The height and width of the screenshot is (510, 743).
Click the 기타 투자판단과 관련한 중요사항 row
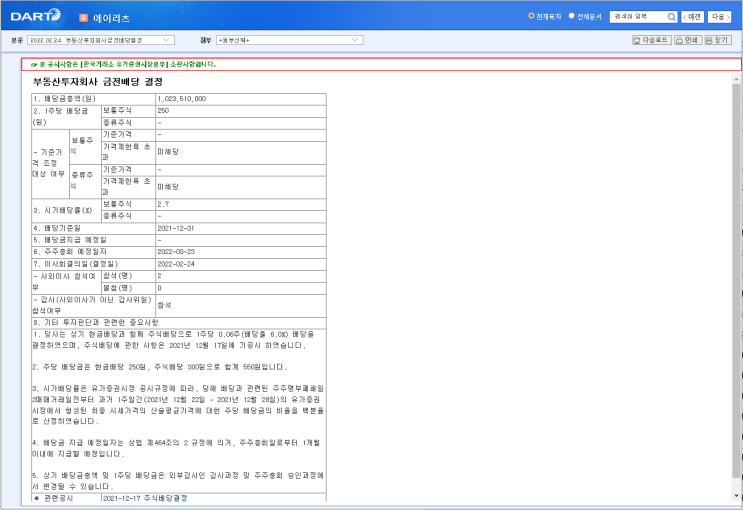coord(179,323)
